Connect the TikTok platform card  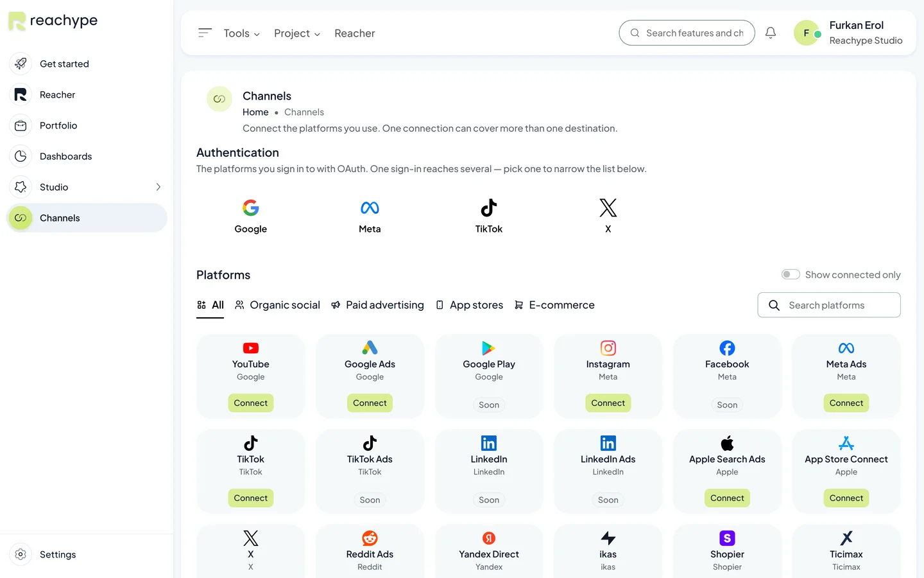(251, 498)
